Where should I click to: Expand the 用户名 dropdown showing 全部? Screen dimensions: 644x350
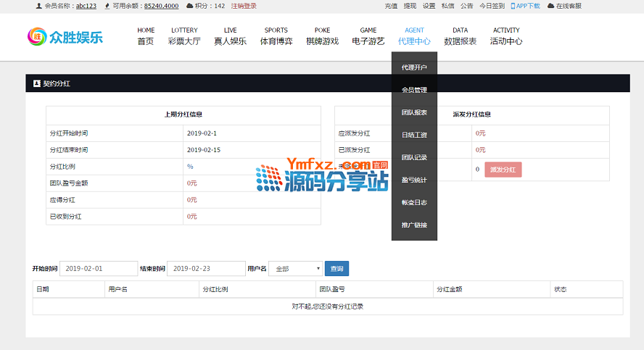pos(298,269)
